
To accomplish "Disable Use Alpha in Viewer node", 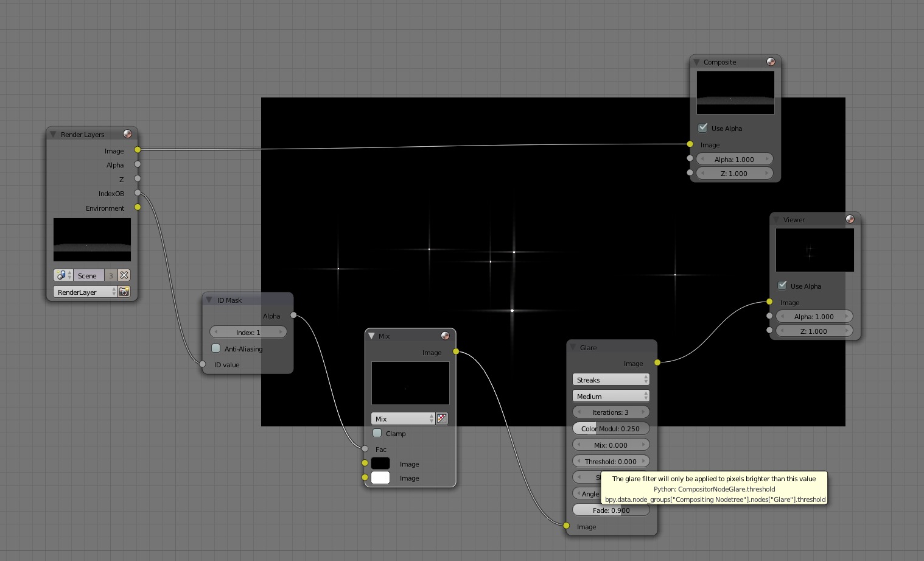I will click(x=782, y=286).
